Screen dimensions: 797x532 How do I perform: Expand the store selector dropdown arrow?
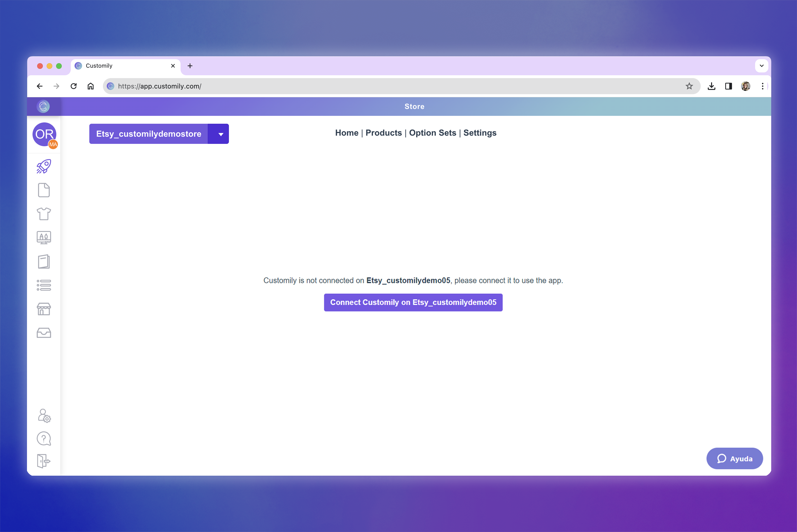coord(221,134)
